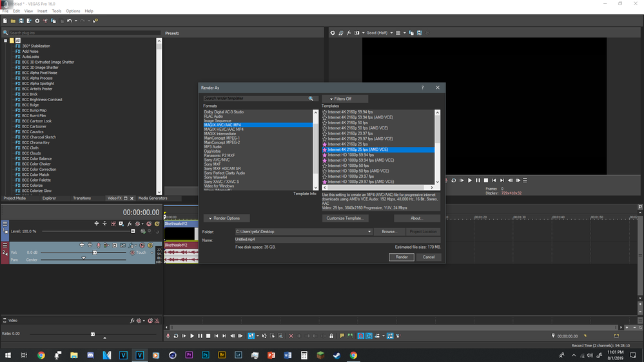Open the Normal Edit Tool dropdown arrow
644x362 pixels.
[257, 336]
